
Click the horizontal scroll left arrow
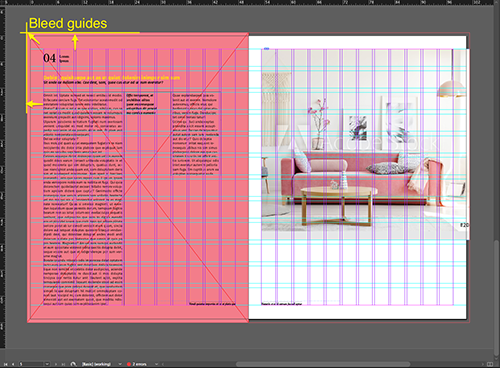click(x=163, y=364)
